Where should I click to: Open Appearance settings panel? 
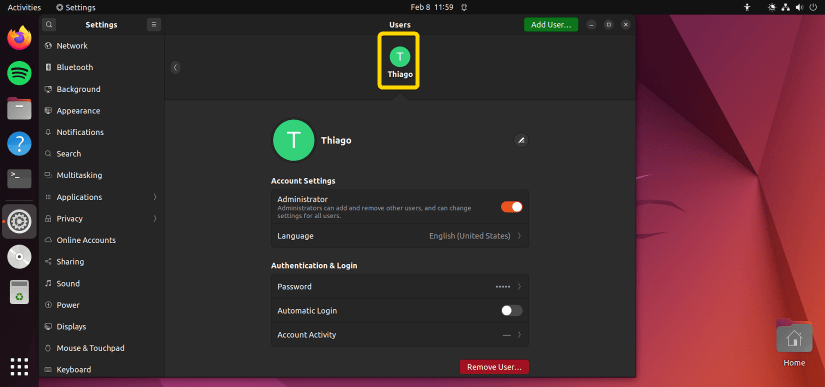click(x=102, y=111)
